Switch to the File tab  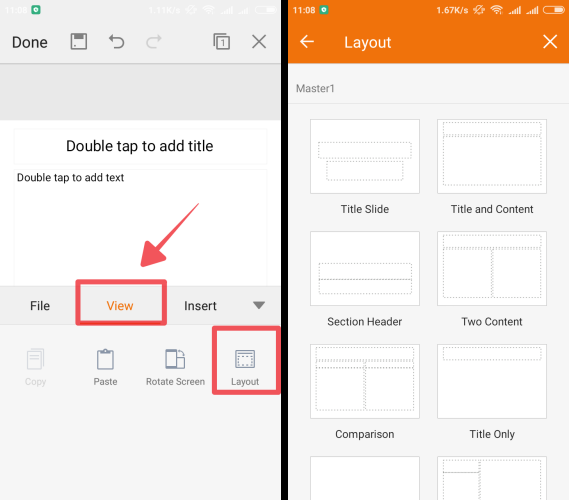(x=40, y=306)
